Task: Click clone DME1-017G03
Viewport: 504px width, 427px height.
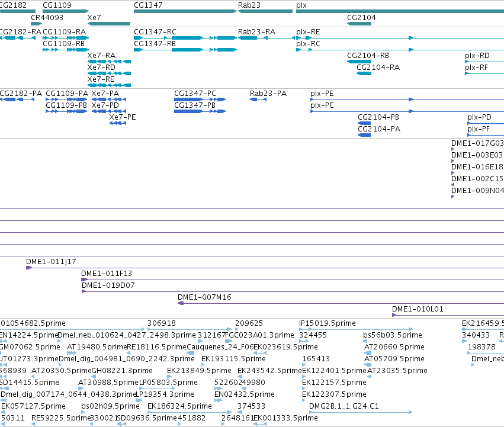Action: (453, 149)
